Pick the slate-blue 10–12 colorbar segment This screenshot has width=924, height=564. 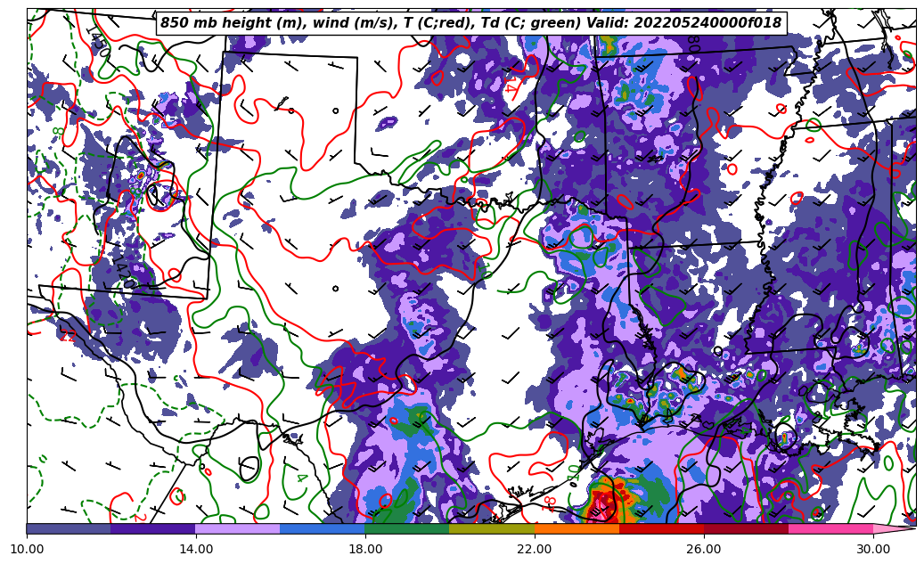click(x=69, y=528)
